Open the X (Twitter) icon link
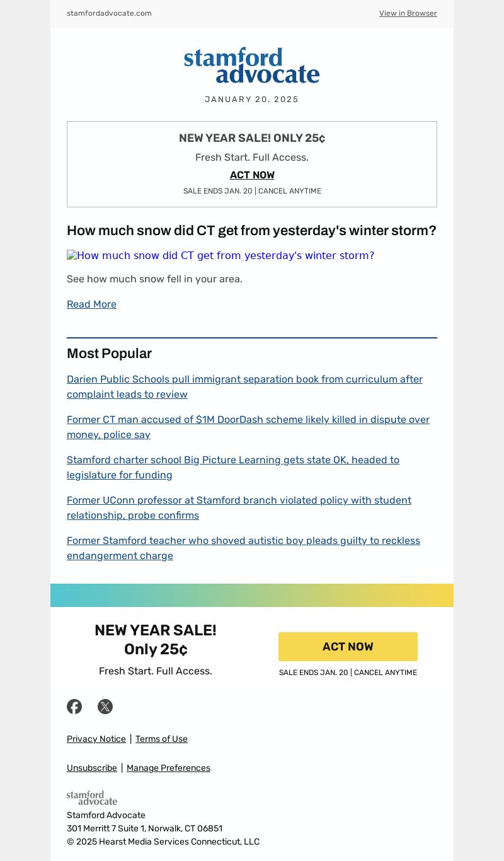The width and height of the screenshot is (504, 861). (x=105, y=707)
